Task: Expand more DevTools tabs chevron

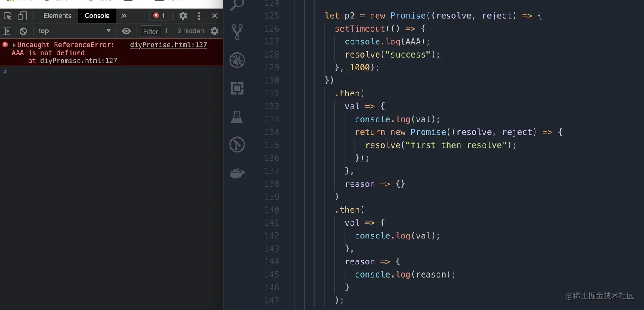Action: [124, 16]
